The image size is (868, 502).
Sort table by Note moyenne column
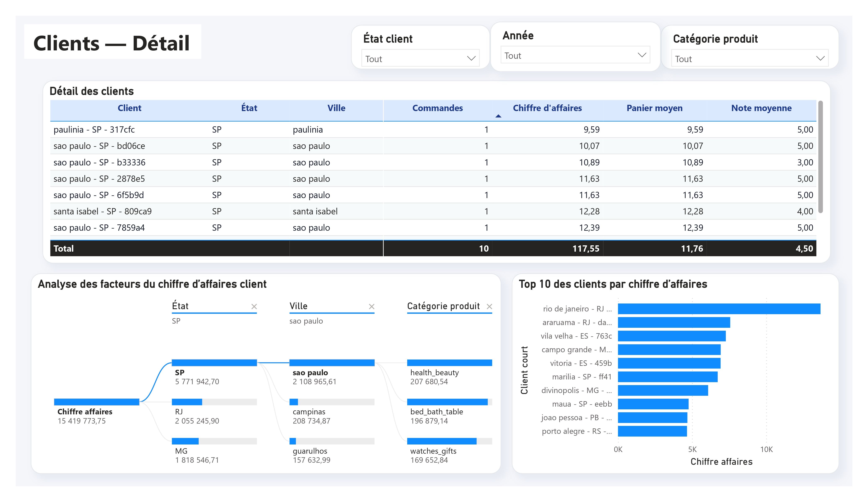pos(761,108)
